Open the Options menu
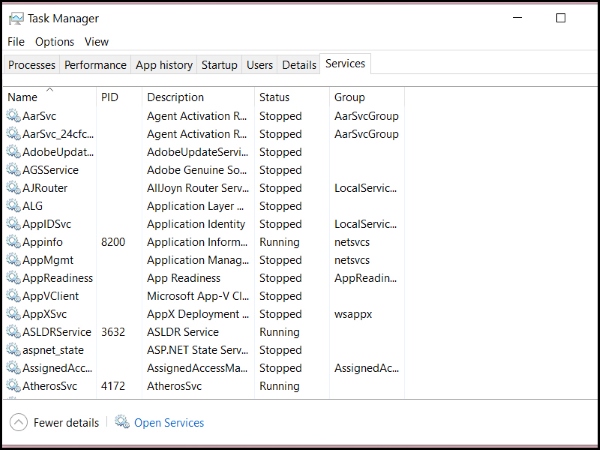 [x=54, y=42]
